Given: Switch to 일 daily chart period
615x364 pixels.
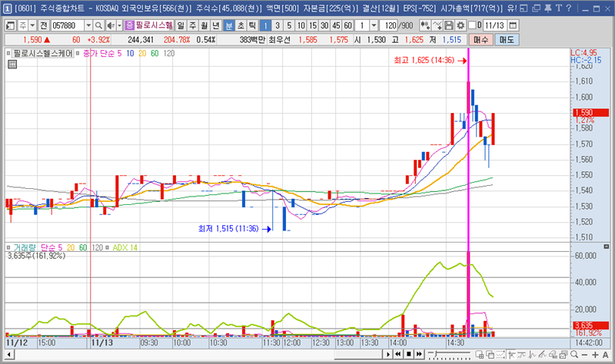Looking at the screenshot, I should click(181, 25).
